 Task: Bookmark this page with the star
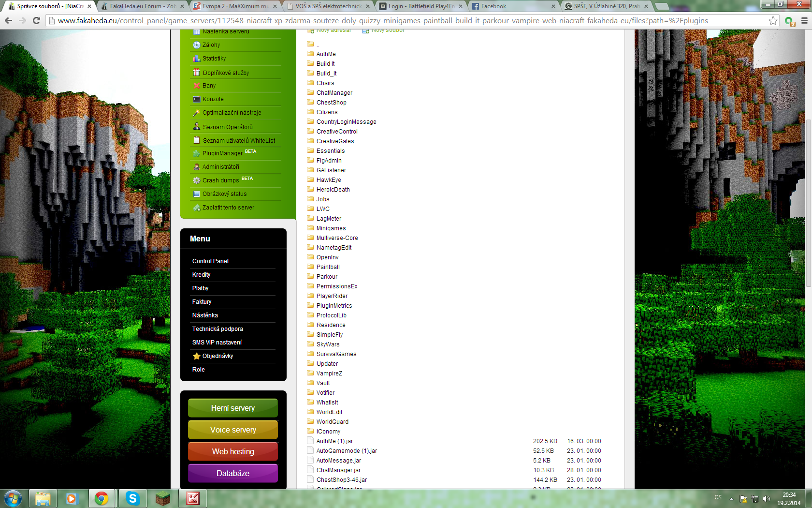(773, 21)
